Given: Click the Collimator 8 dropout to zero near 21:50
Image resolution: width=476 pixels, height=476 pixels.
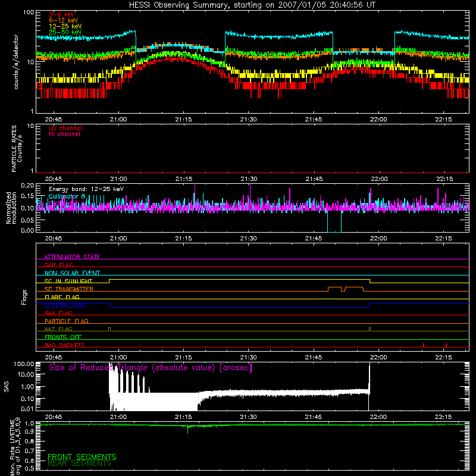Looking at the screenshot, I should [334, 221].
